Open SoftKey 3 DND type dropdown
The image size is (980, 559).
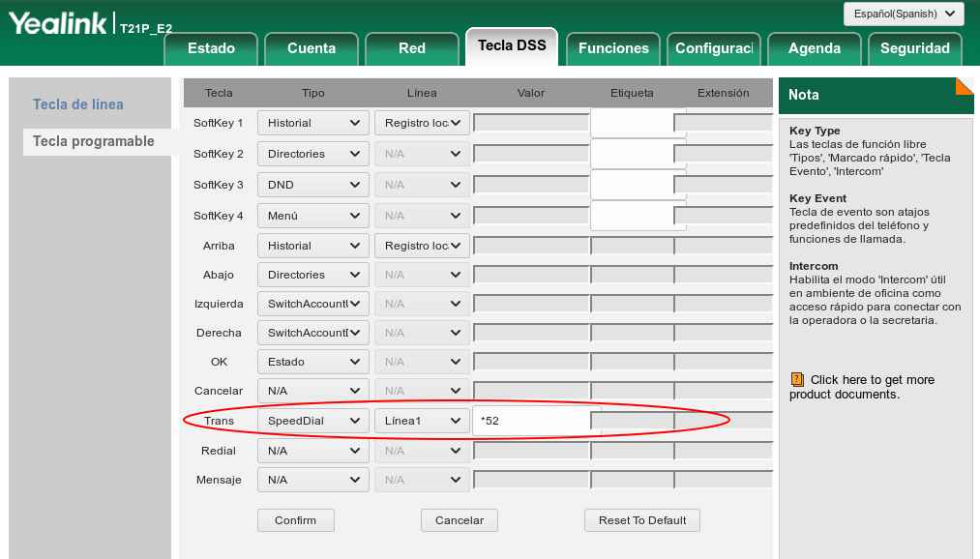coord(312,185)
